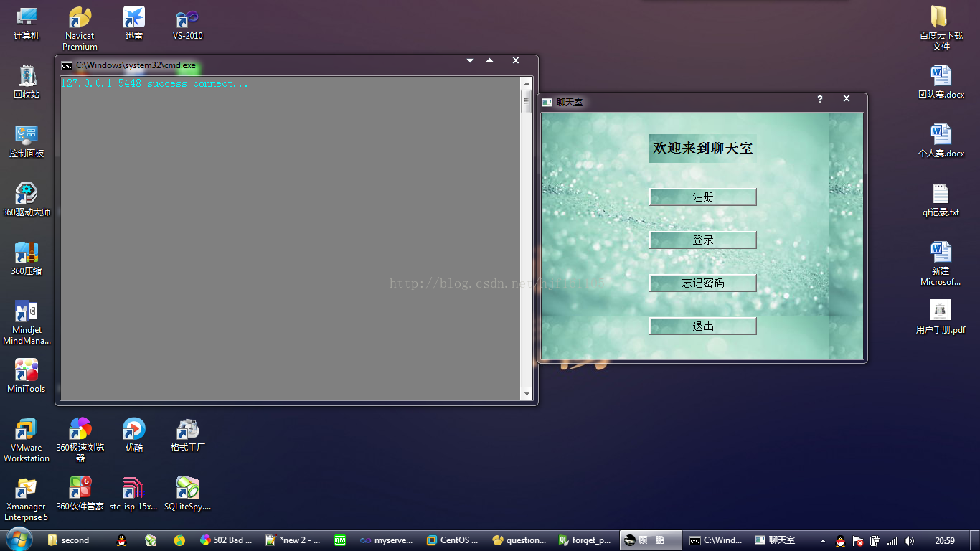The height and width of the screenshot is (551, 980).
Task: Click the 退出 (Exit) button in chat room
Action: (702, 326)
